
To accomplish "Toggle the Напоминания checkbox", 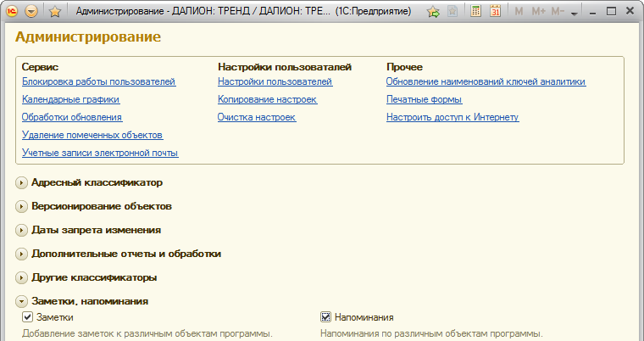I will point(325,317).
